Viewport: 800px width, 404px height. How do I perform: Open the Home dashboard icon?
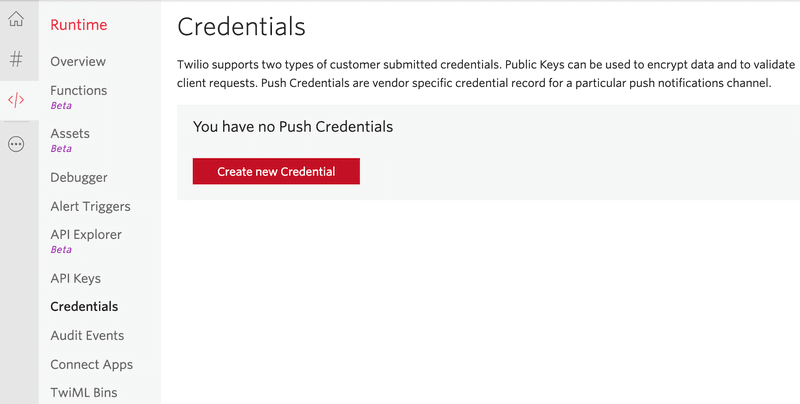pos(16,18)
